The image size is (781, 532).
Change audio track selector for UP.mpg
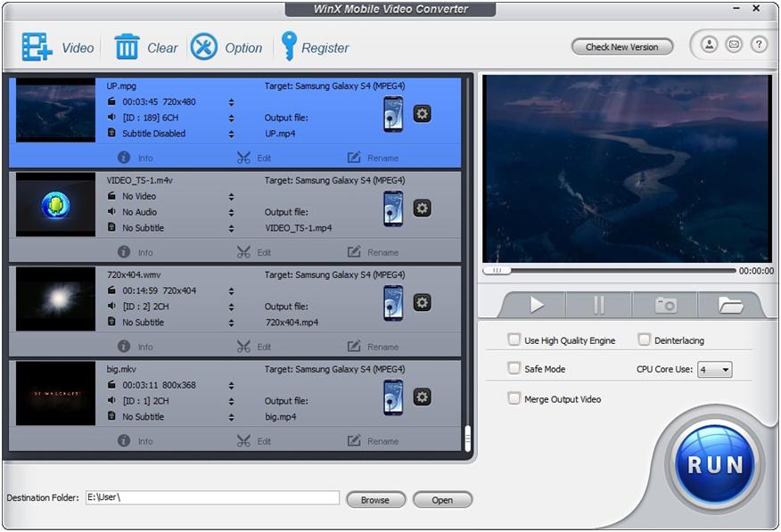click(x=231, y=118)
